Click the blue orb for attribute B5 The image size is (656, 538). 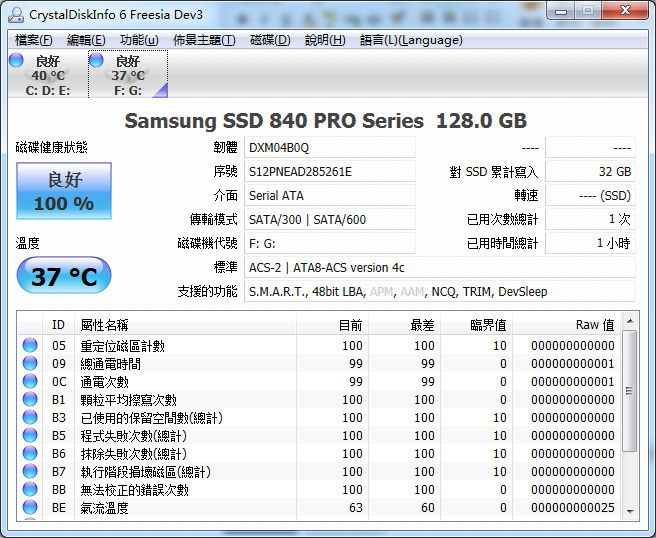(30, 435)
